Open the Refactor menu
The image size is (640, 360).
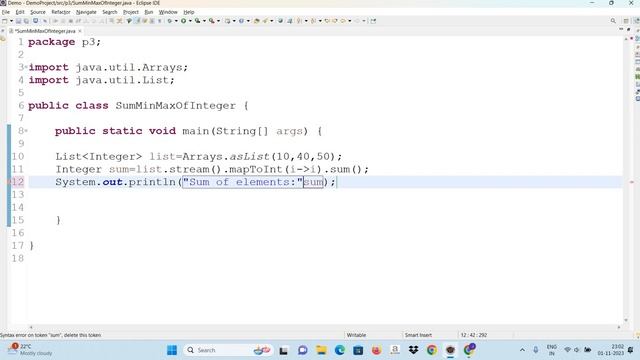61,12
